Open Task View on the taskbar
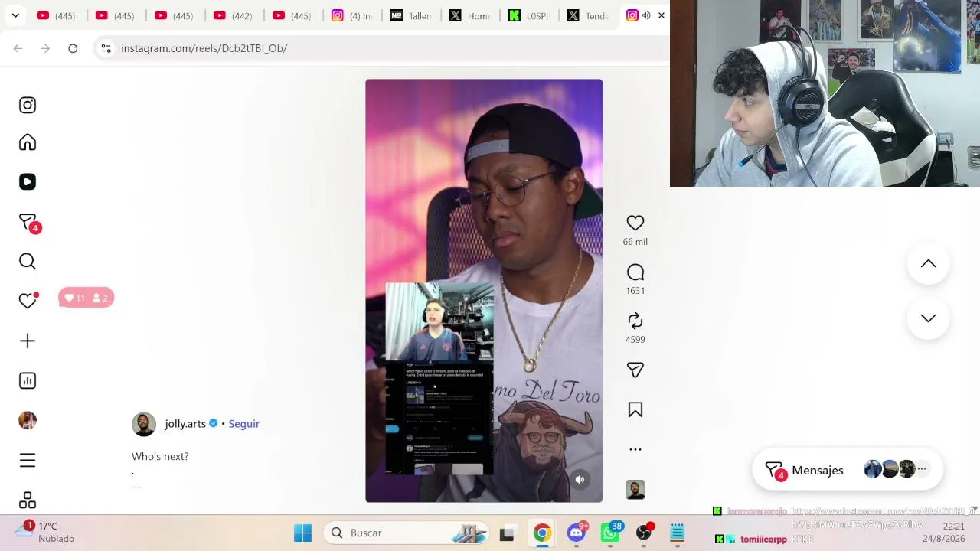Viewport: 980px width, 551px height. (x=507, y=533)
